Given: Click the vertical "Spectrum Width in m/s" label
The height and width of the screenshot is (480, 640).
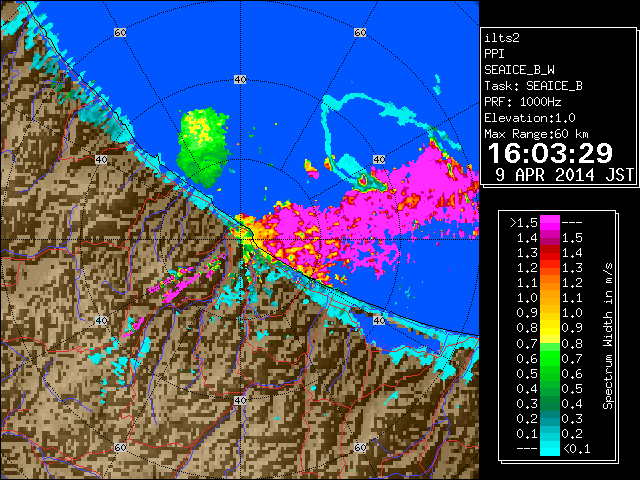Looking at the screenshot, I should tap(608, 336).
